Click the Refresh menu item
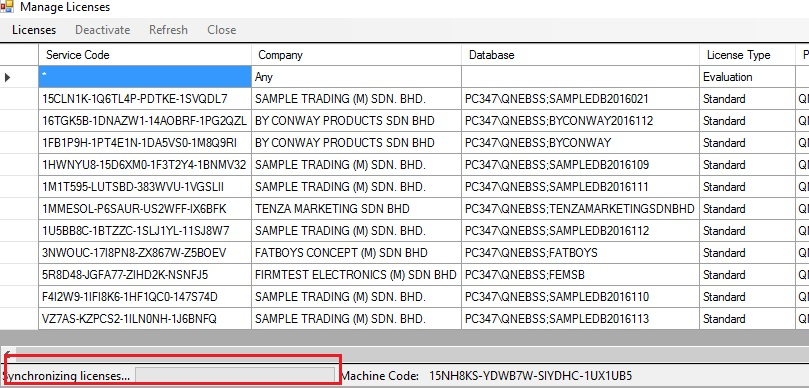Image resolution: width=809 pixels, height=388 pixels. click(168, 30)
